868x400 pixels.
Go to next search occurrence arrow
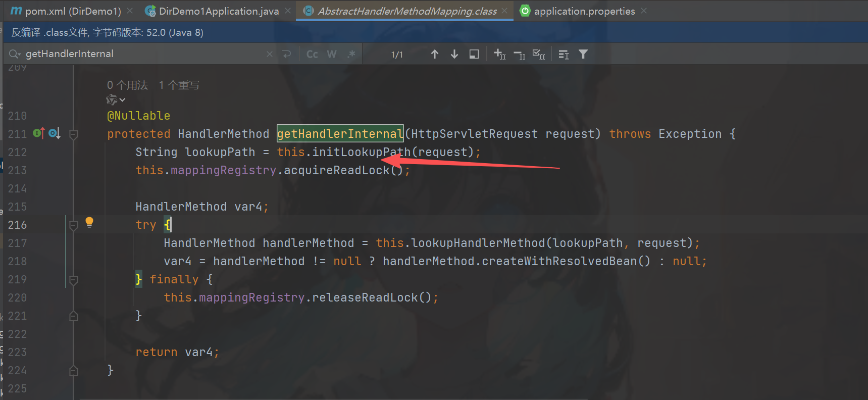454,54
